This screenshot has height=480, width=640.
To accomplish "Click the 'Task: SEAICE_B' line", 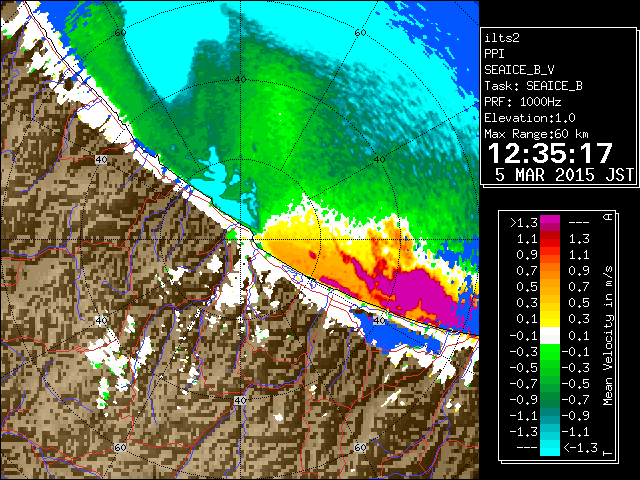I will 533,86.
